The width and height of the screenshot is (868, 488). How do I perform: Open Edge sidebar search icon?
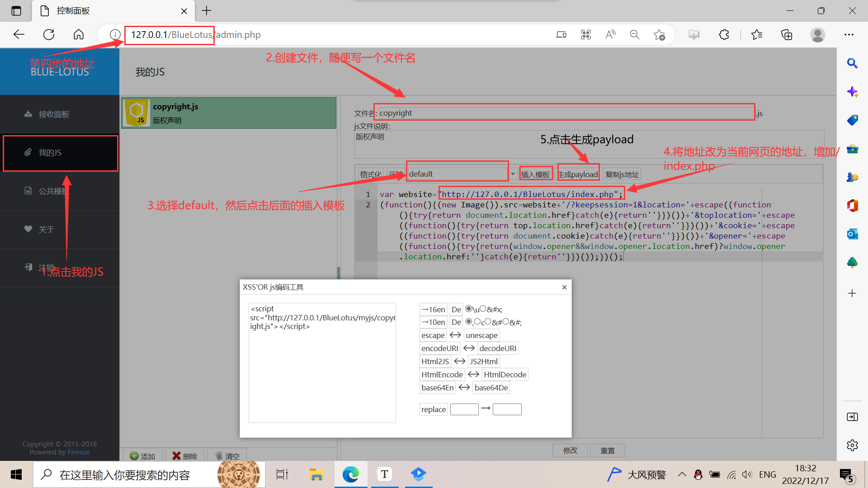click(852, 63)
